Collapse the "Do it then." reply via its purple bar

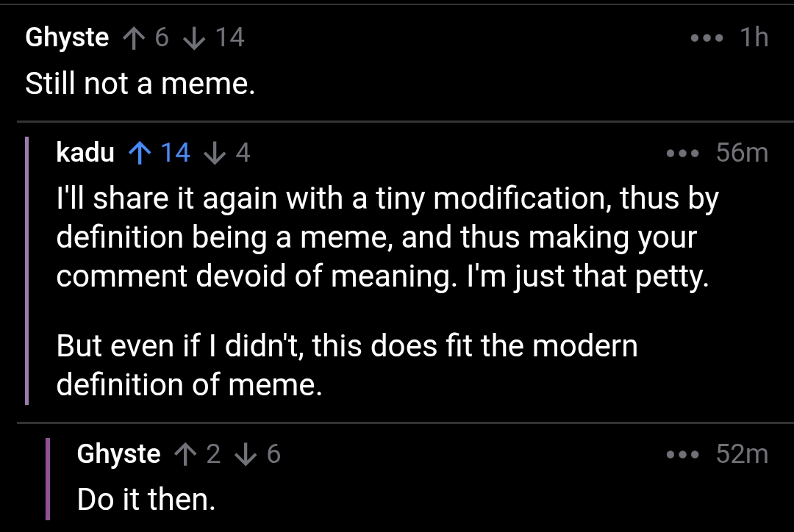click(x=48, y=479)
